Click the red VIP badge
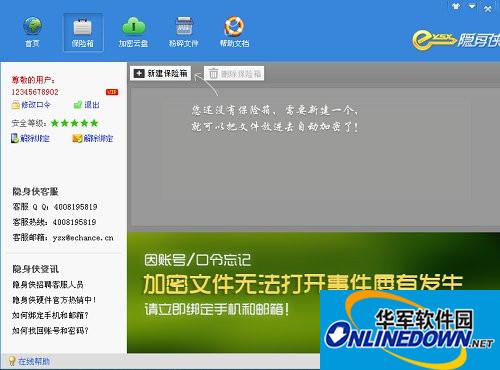Image resolution: width=500 pixels, height=370 pixels. 112,92
